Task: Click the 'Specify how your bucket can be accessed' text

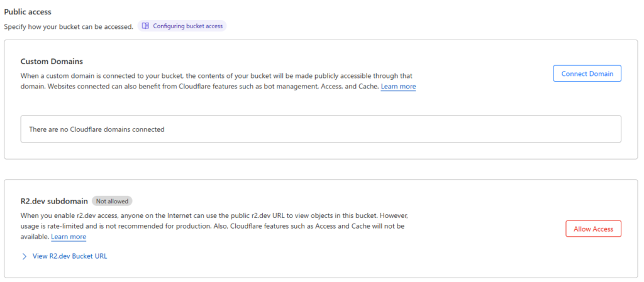Action: pyautogui.click(x=69, y=26)
